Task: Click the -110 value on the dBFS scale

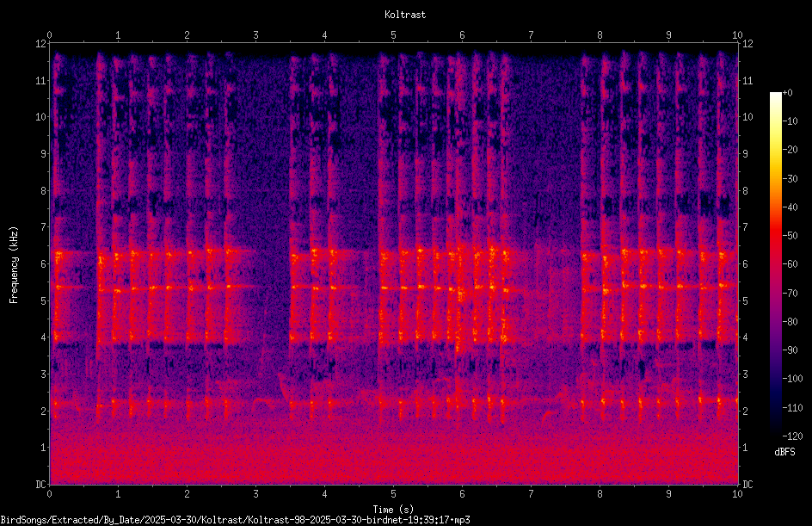Action: (x=792, y=408)
